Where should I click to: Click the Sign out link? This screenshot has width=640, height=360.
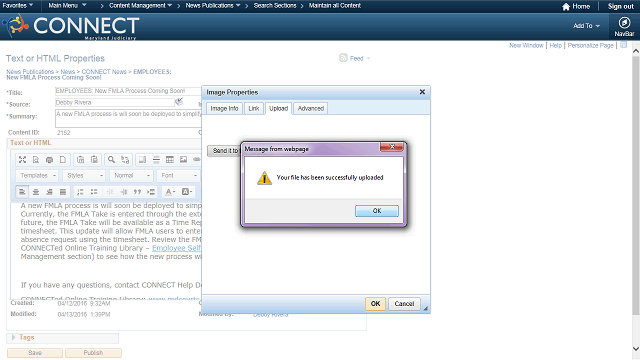click(x=620, y=6)
